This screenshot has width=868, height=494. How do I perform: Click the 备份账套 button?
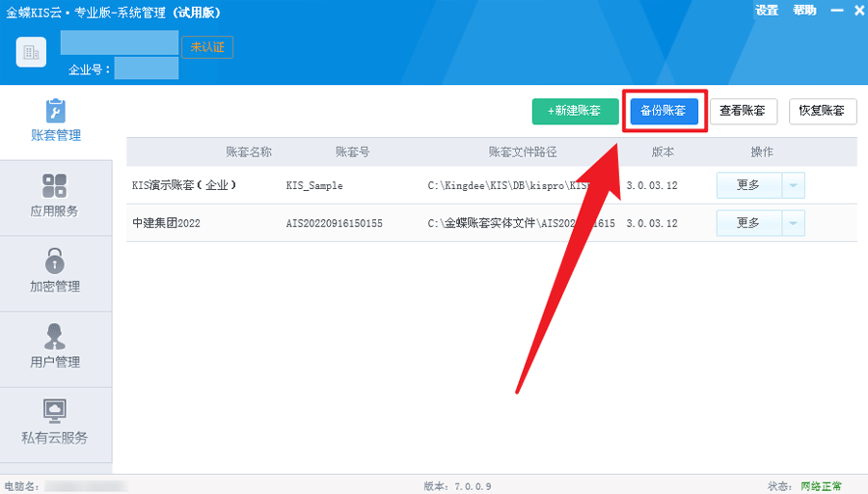pyautogui.click(x=664, y=111)
